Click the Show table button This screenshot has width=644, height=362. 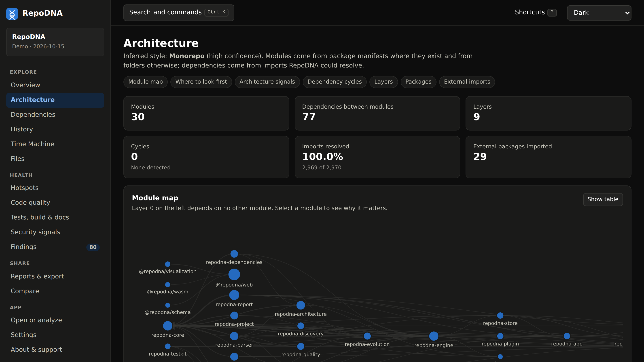click(x=603, y=199)
